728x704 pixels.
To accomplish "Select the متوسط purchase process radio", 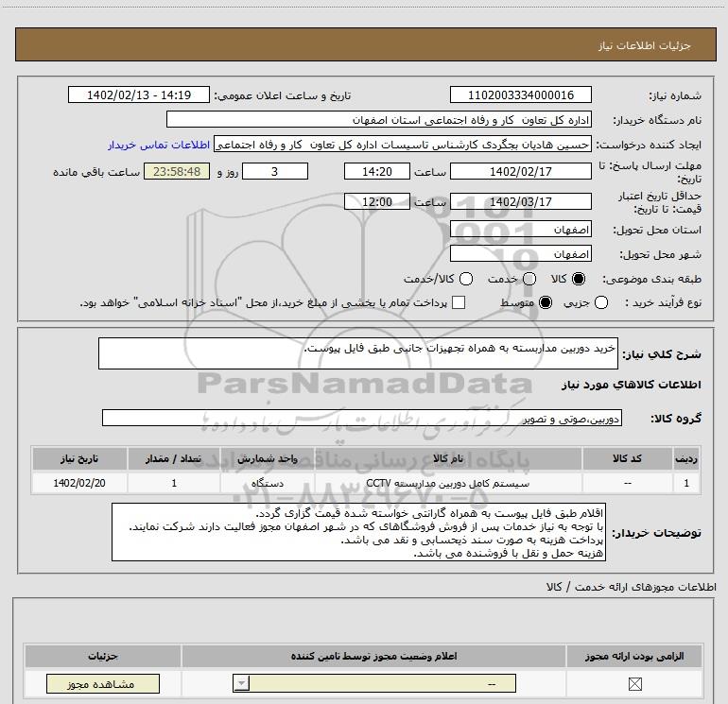I will 546,302.
